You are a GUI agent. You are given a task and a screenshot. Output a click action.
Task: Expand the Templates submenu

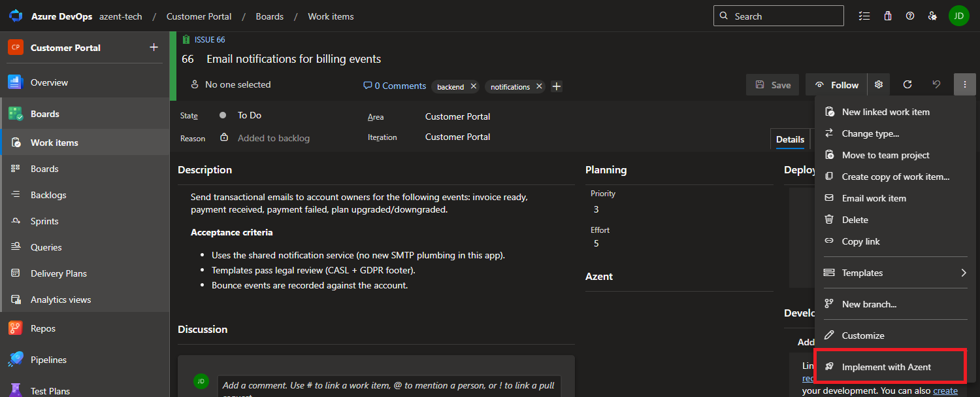(895, 273)
